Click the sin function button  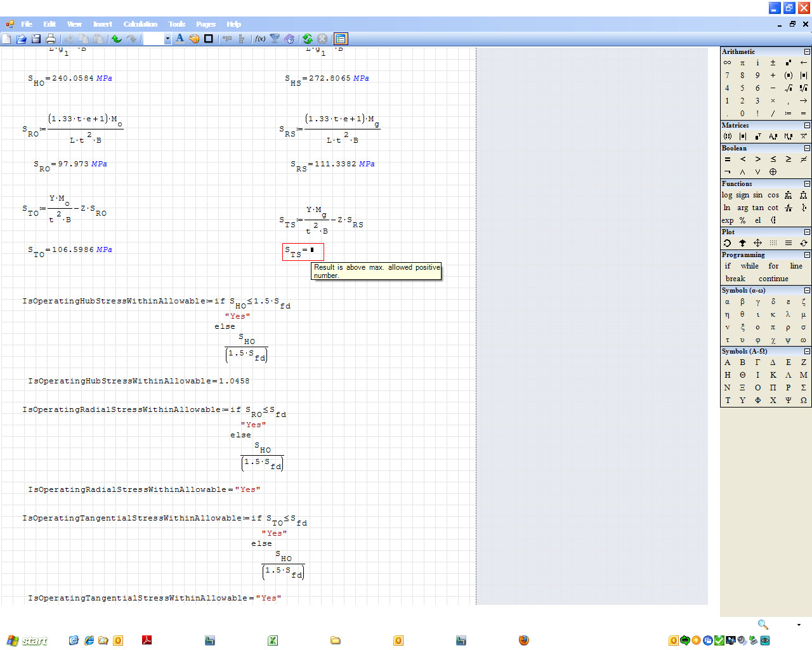click(x=757, y=195)
